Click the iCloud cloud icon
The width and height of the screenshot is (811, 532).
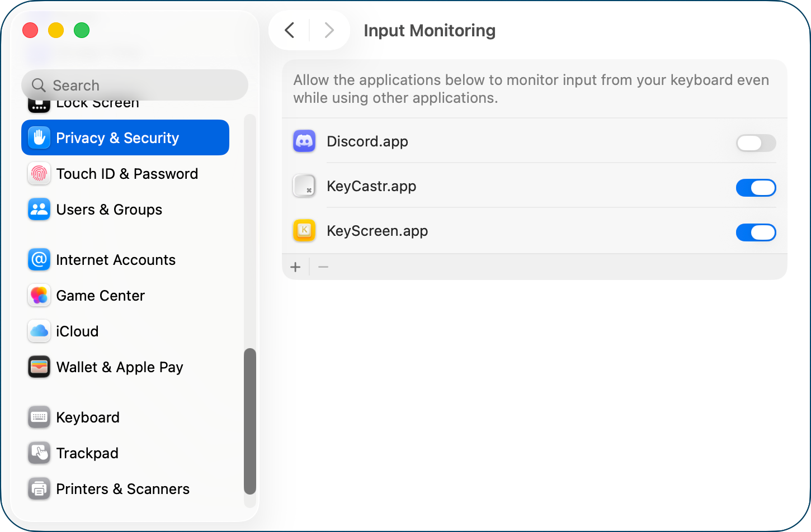pos(39,331)
